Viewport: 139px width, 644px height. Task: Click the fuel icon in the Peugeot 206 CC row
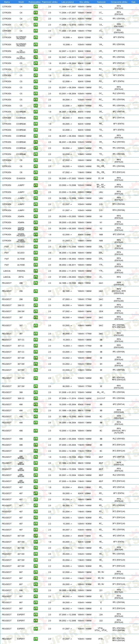click(36, 306)
